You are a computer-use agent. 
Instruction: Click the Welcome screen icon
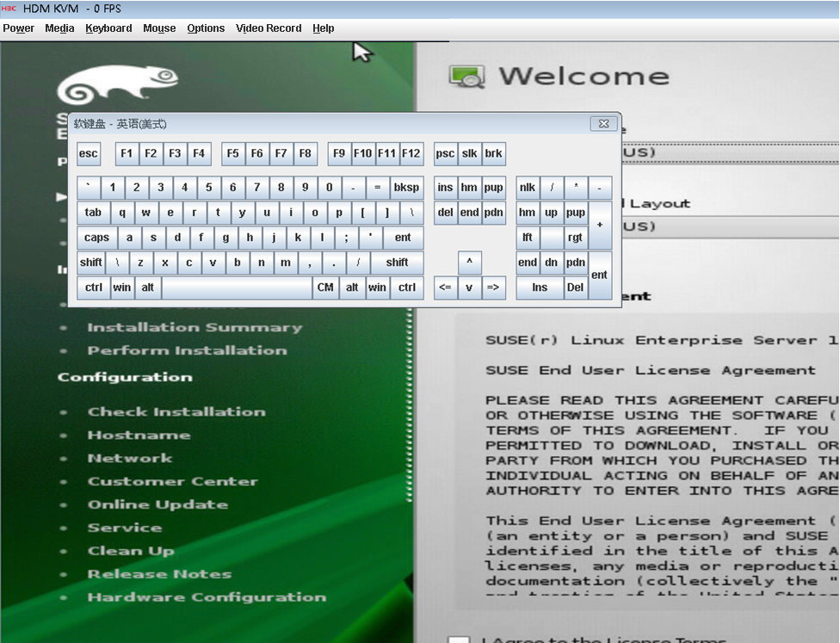[467, 77]
